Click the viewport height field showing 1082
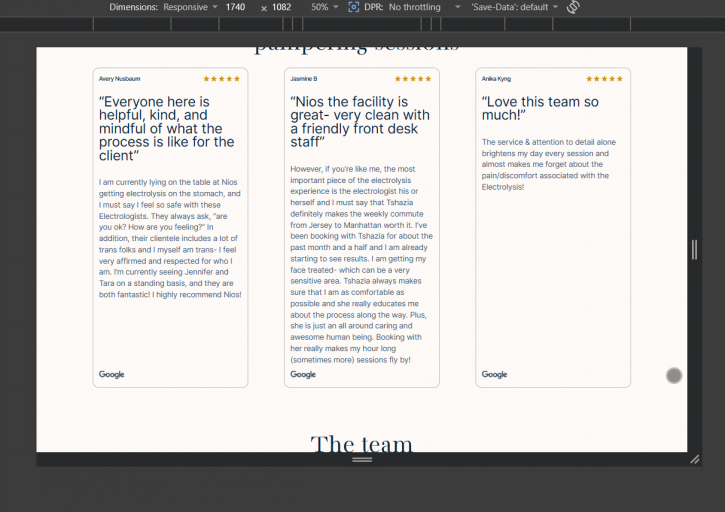 click(282, 7)
